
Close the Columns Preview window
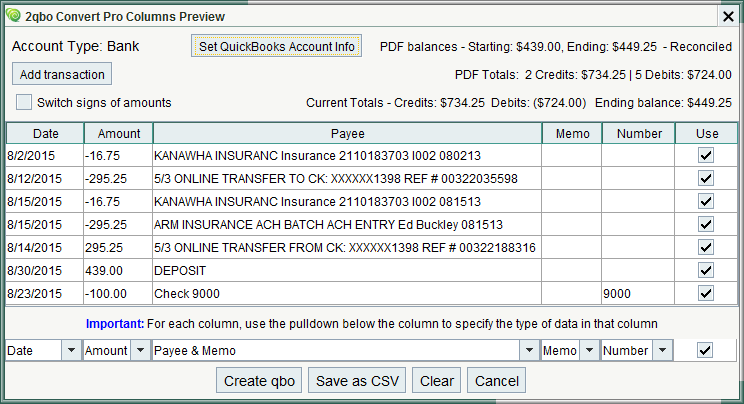(728, 17)
